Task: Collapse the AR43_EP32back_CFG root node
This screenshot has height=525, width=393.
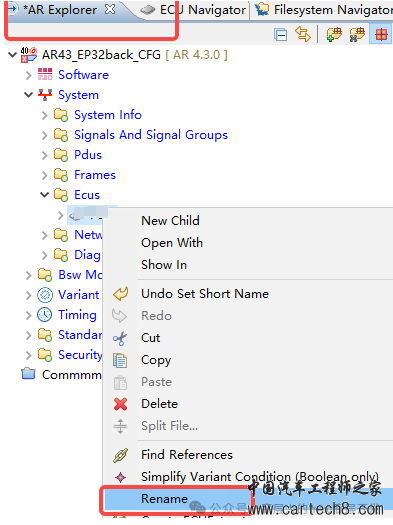Action: tap(12, 55)
